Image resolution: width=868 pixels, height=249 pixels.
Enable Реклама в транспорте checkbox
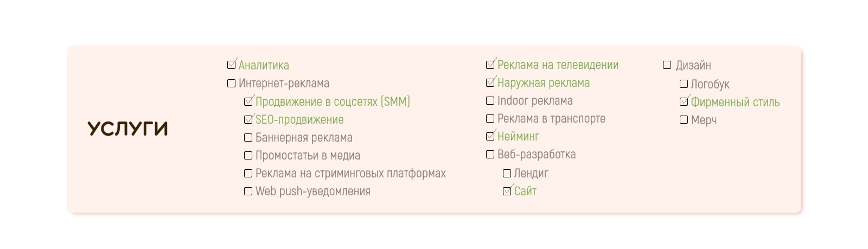pos(490,119)
